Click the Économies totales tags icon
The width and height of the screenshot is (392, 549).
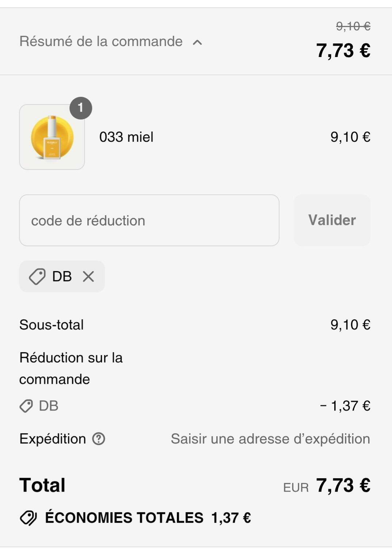tap(28, 518)
